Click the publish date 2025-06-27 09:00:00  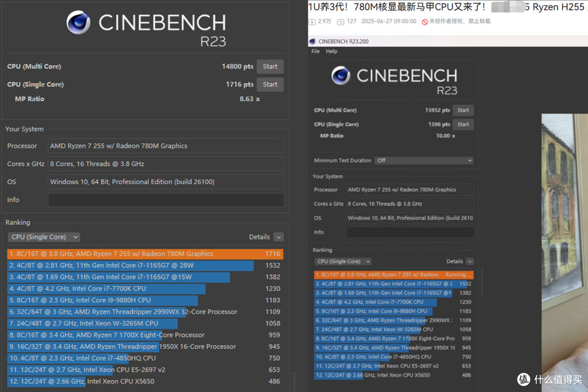click(389, 21)
